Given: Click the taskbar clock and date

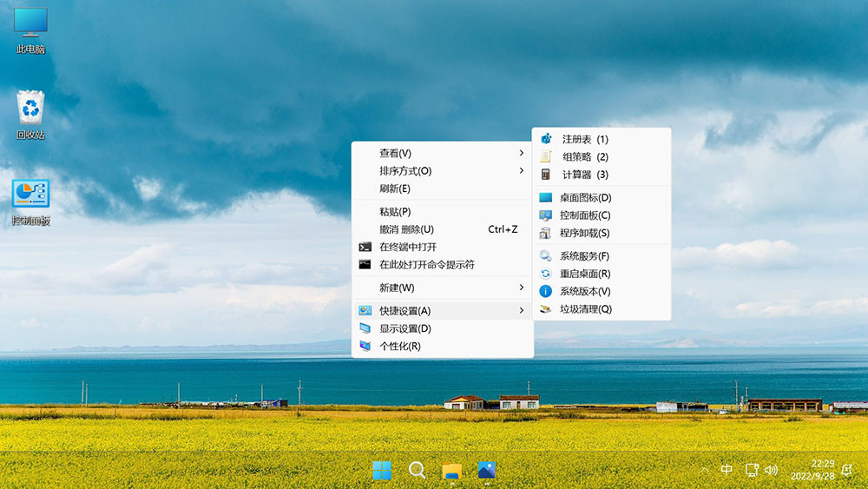Looking at the screenshot, I should click(x=812, y=471).
